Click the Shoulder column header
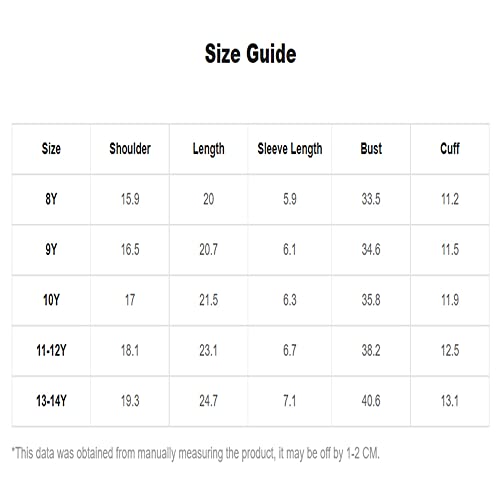500x500 pixels. 130,149
